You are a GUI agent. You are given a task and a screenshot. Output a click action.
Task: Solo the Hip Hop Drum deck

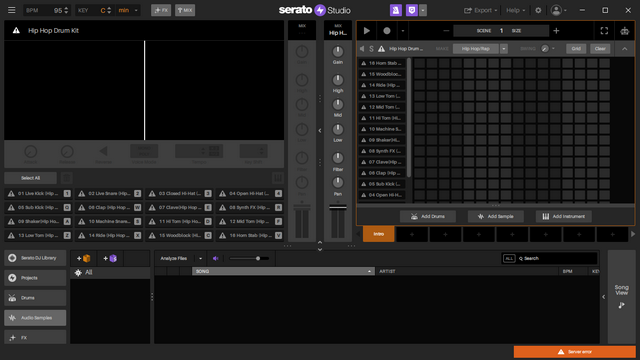371,49
